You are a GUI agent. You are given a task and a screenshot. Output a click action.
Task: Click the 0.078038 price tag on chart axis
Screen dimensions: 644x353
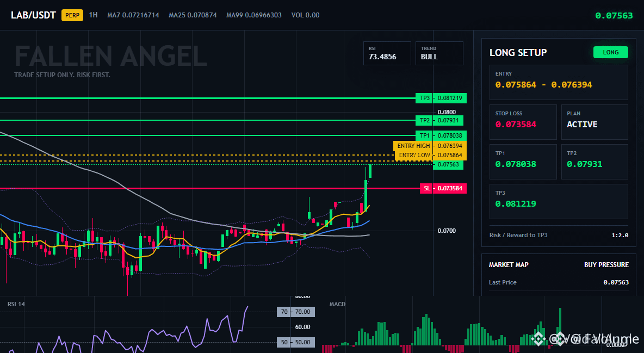(450, 135)
